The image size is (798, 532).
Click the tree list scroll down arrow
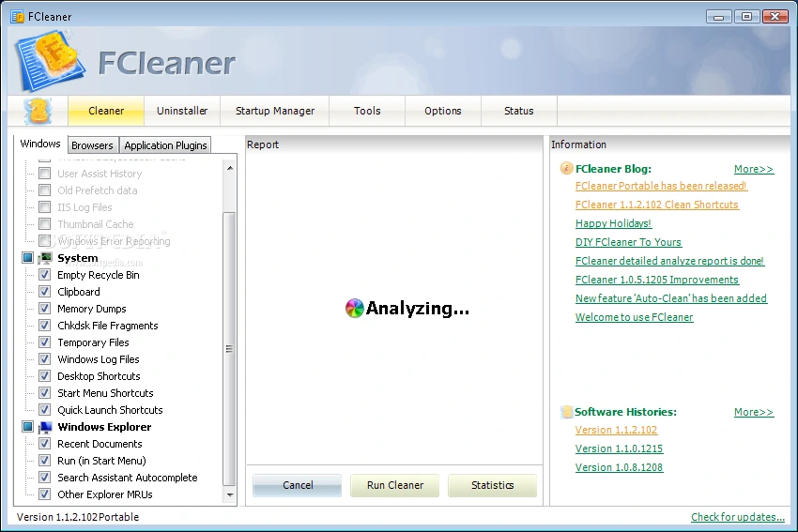(x=230, y=494)
